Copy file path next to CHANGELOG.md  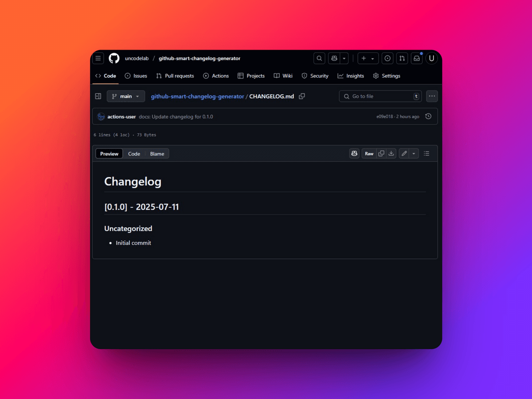(x=302, y=96)
